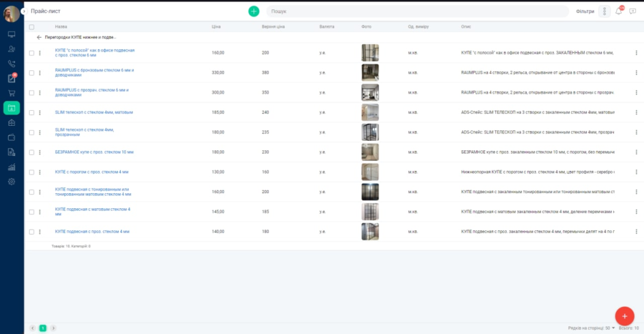The height and width of the screenshot is (334, 644).
Task: Open the shopping cart section in sidebar
Action: [11, 93]
